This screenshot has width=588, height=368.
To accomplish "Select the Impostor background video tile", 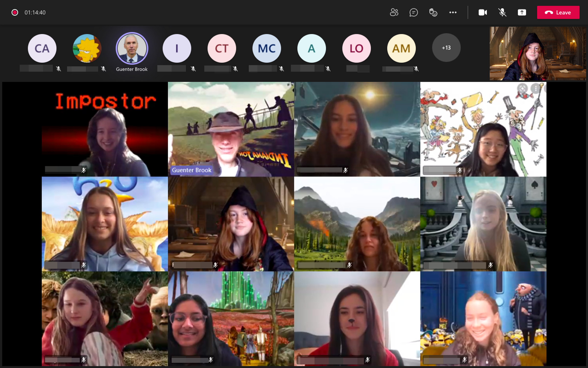I will coord(105,129).
